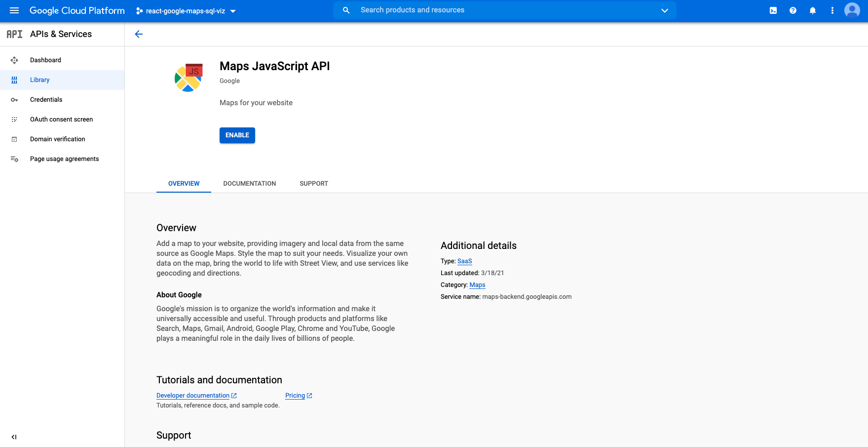Open the Help question mark icon
Image resolution: width=868 pixels, height=447 pixels.
pos(793,10)
